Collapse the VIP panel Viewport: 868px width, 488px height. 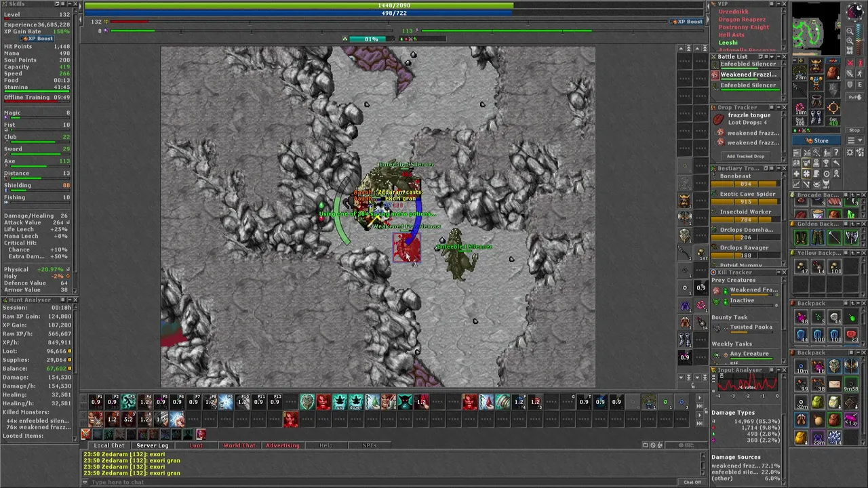coord(778,3)
